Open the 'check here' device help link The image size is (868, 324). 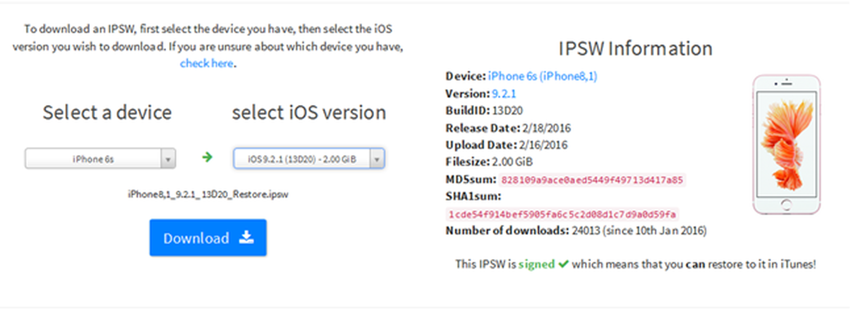(x=207, y=64)
